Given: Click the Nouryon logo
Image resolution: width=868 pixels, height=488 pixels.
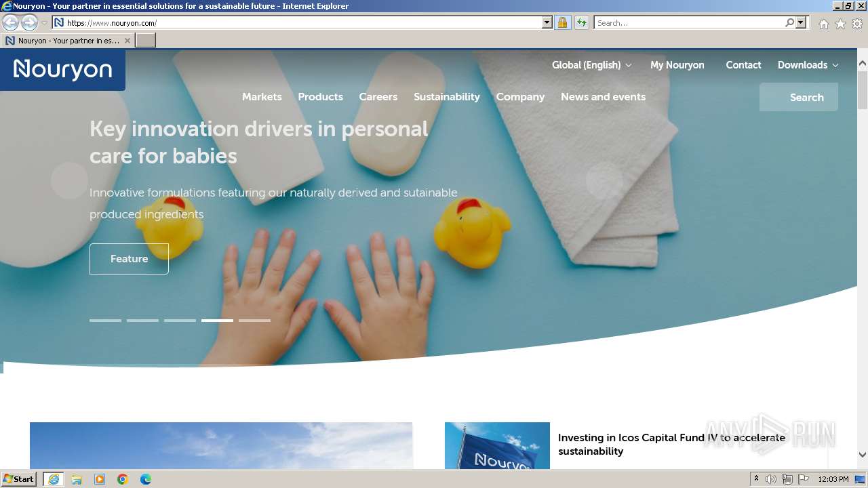Looking at the screenshot, I should pos(62,69).
